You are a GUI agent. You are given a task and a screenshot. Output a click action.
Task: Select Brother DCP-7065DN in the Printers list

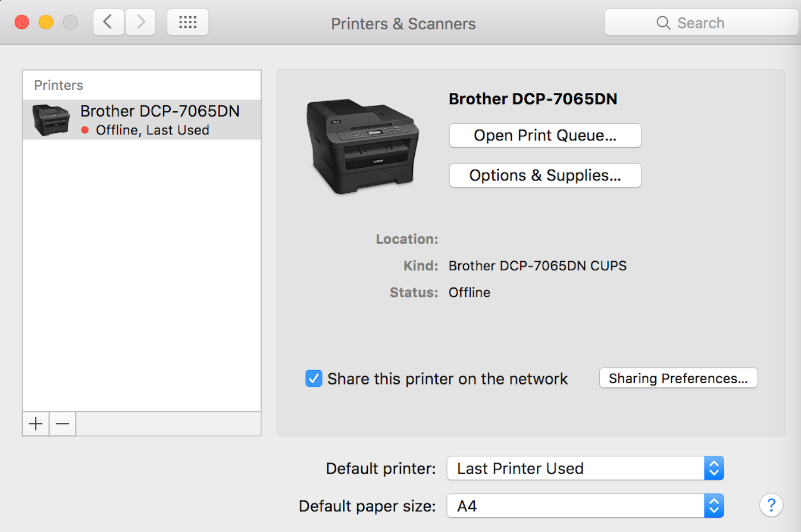click(x=141, y=118)
